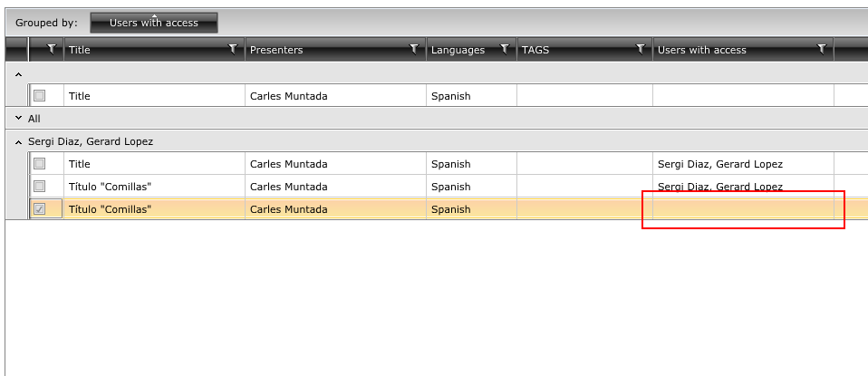Screen dimensions: 868x376
Task: Expand the "All" group row arrow
Action: (x=19, y=118)
